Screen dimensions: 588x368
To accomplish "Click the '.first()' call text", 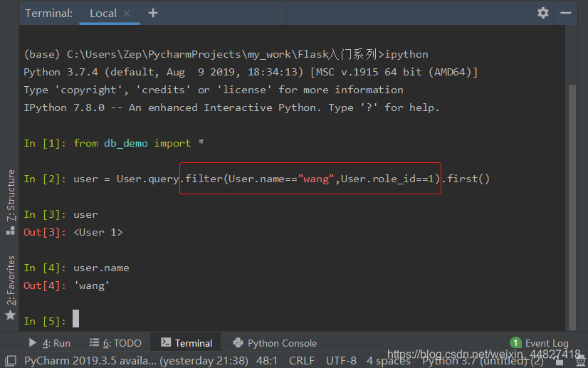I will tap(466, 179).
